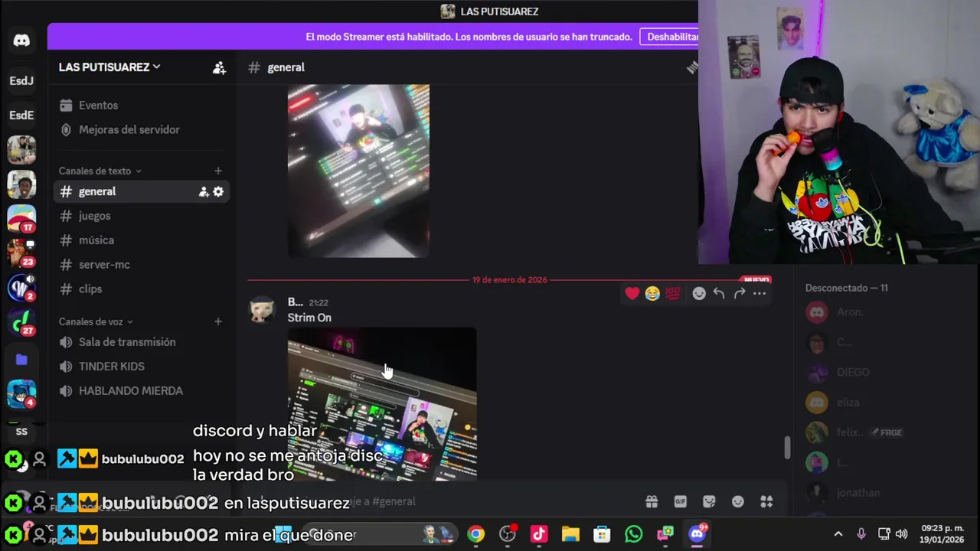Join HABLANDO MIERDA voice channel
Viewport: 980px width, 551px height.
[142, 391]
